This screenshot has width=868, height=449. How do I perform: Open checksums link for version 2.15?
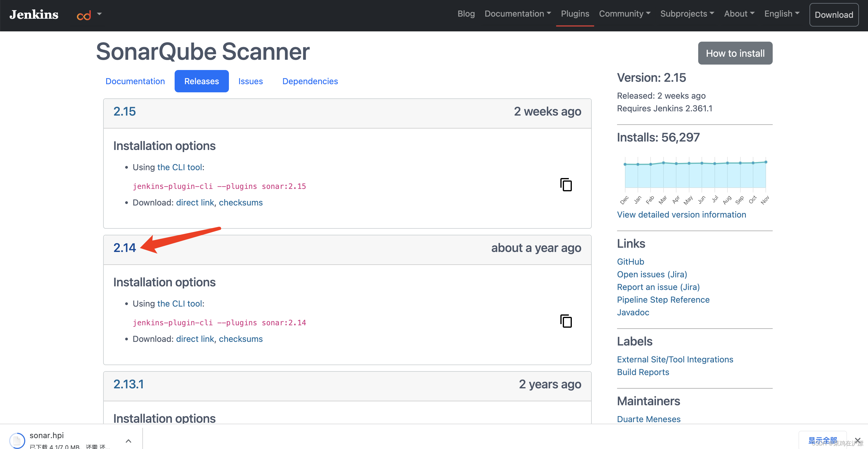click(x=241, y=202)
